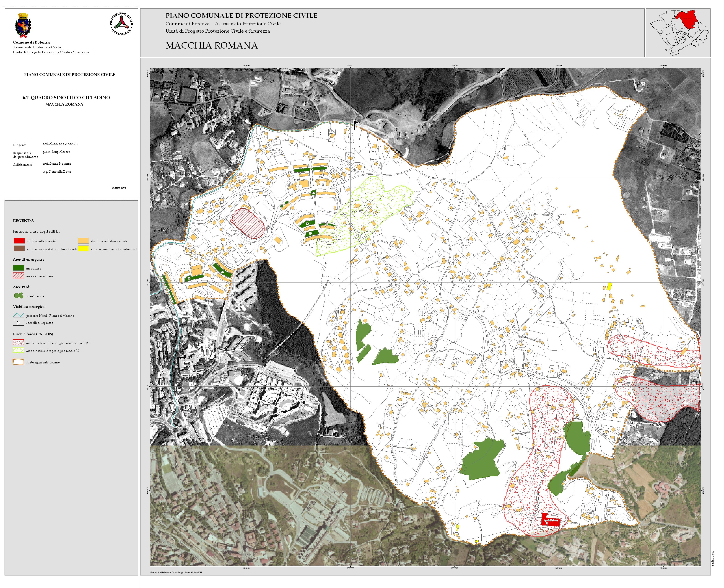724x588 pixels.
Task: Click the R4 rischio molto elevato dotted symbol
Action: tap(18, 342)
